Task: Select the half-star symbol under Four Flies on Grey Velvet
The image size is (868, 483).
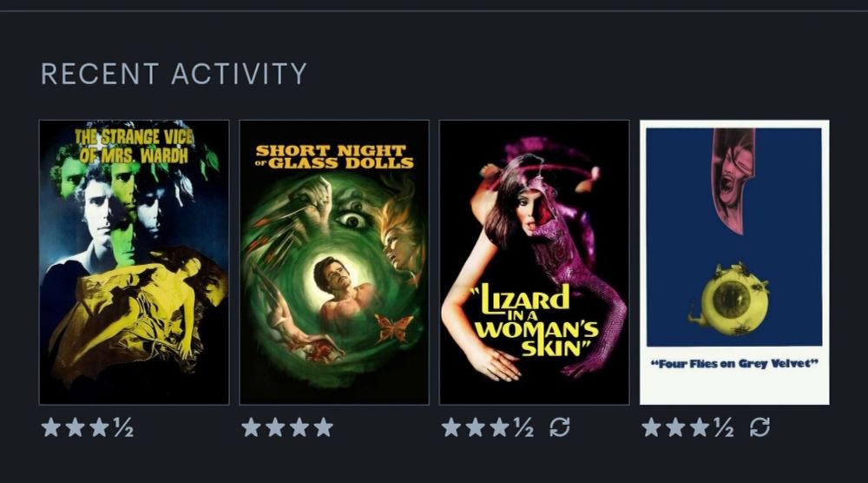Action: 724,427
